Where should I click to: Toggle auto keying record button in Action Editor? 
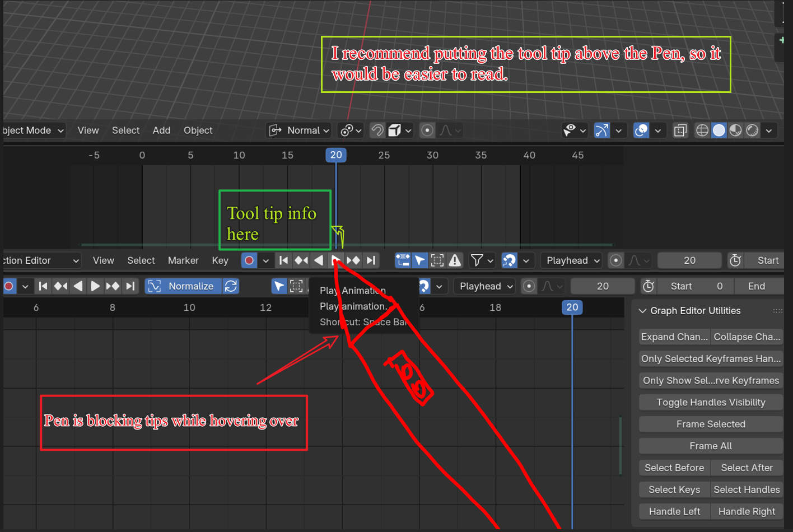point(249,260)
